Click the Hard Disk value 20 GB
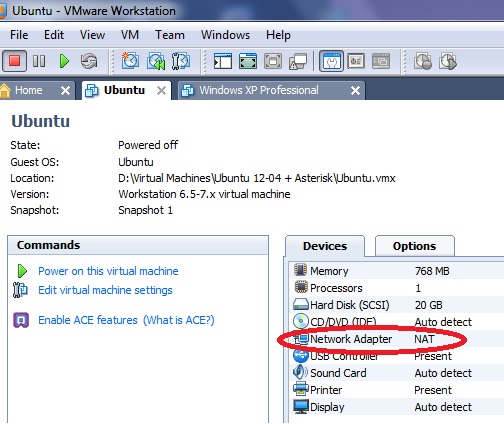This screenshot has height=424, width=504. 428,305
